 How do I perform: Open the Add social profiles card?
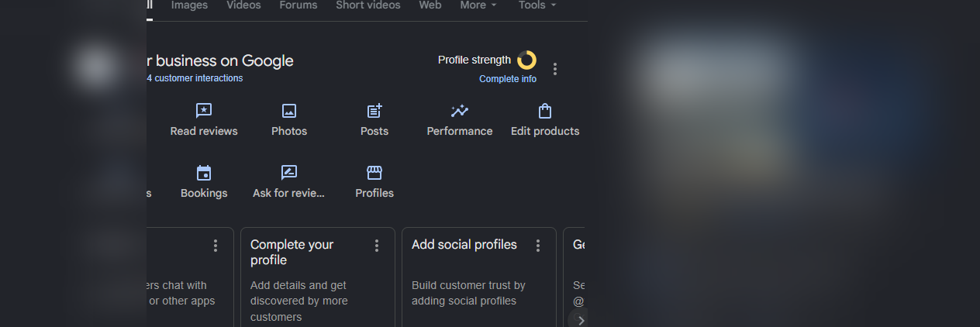(x=479, y=277)
